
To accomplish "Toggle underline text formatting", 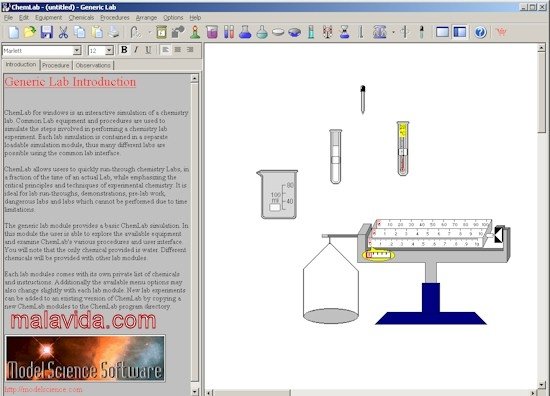I will coord(148,50).
